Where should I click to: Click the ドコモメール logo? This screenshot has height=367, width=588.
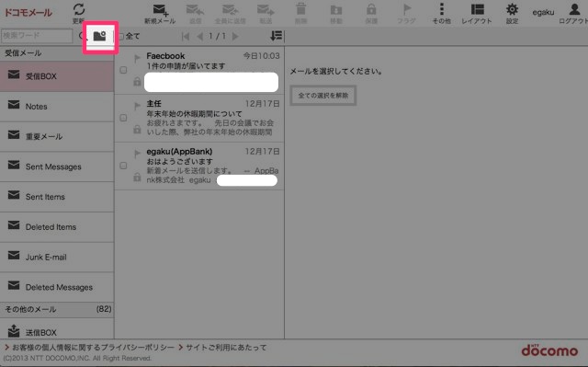(28, 12)
